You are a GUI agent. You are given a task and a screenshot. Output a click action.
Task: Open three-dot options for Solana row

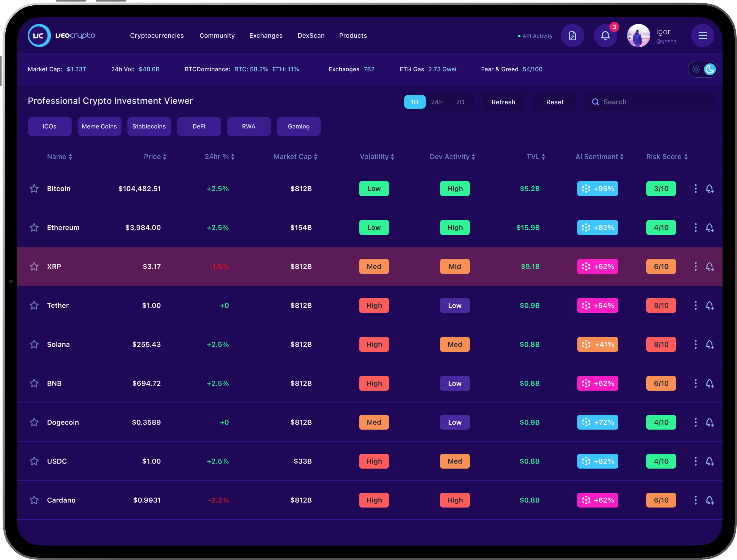point(695,344)
